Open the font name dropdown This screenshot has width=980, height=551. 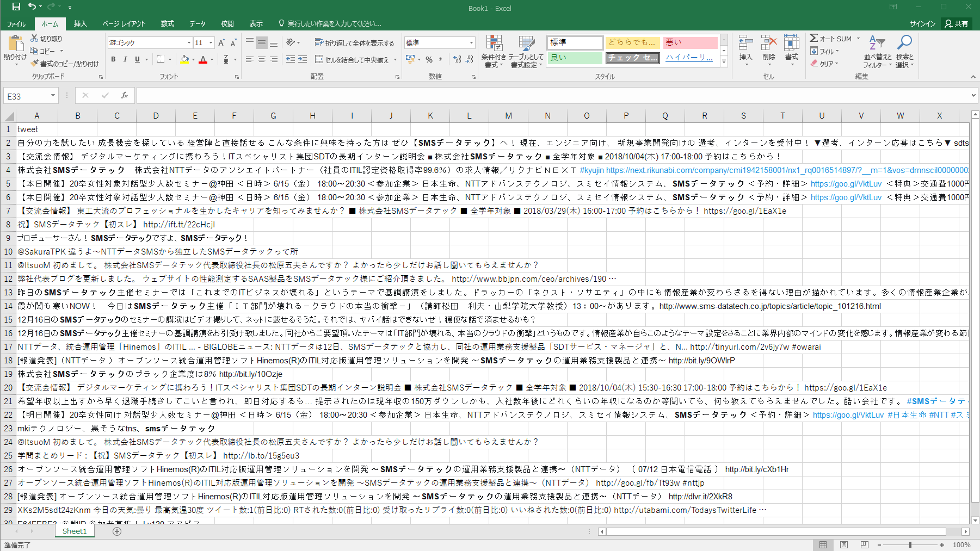point(189,42)
